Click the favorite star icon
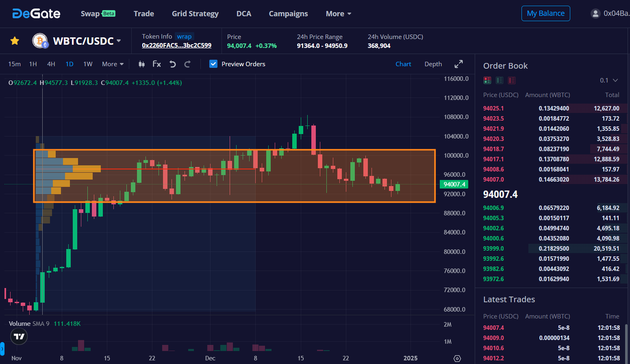 (x=15, y=41)
